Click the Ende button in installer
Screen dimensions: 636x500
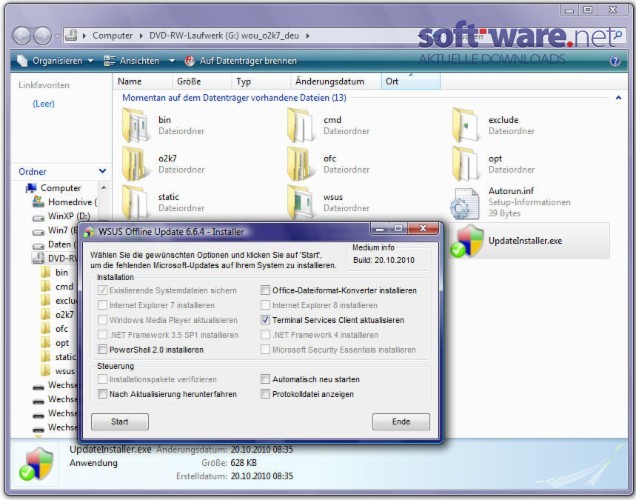[401, 422]
